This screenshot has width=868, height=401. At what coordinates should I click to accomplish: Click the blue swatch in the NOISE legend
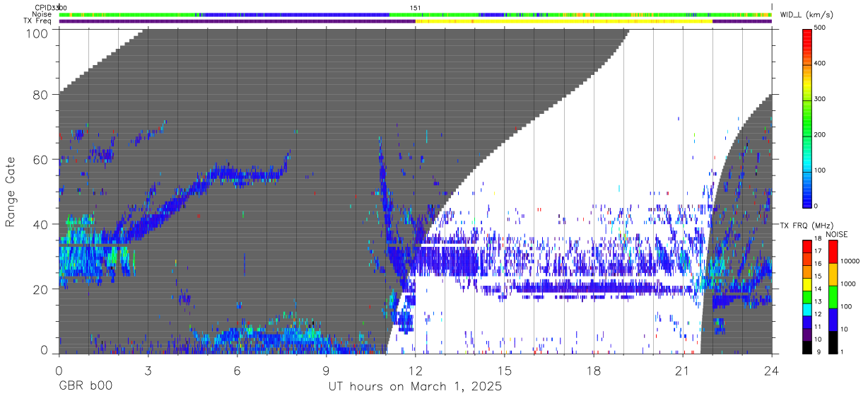[x=833, y=319]
